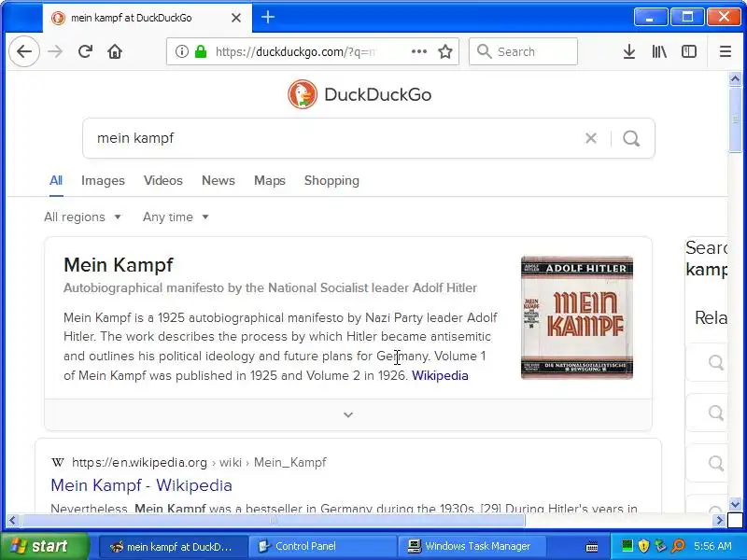
Task: Click the Firefox taskbar button
Action: click(x=173, y=546)
